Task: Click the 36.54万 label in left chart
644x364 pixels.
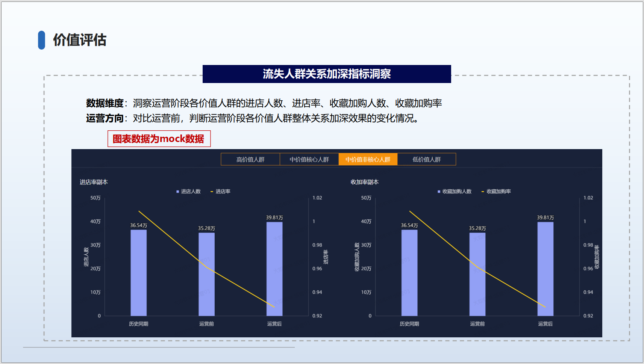Action: point(139,225)
